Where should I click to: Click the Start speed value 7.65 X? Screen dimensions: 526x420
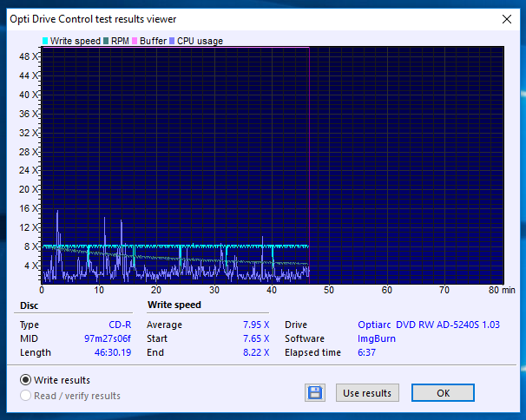tap(256, 338)
